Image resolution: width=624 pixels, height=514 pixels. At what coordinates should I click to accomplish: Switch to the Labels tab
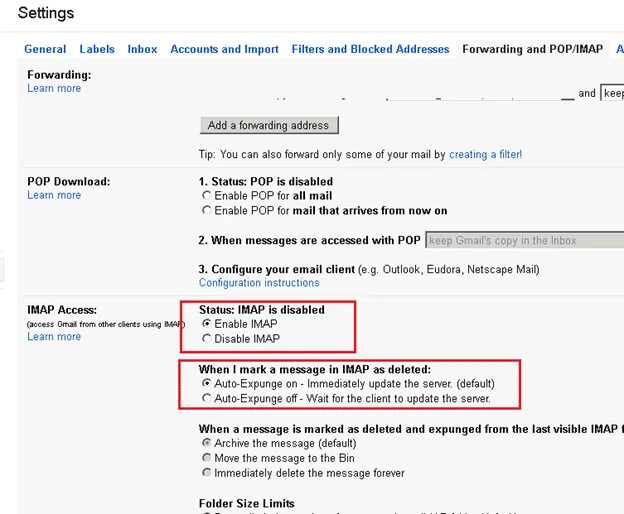click(x=97, y=49)
